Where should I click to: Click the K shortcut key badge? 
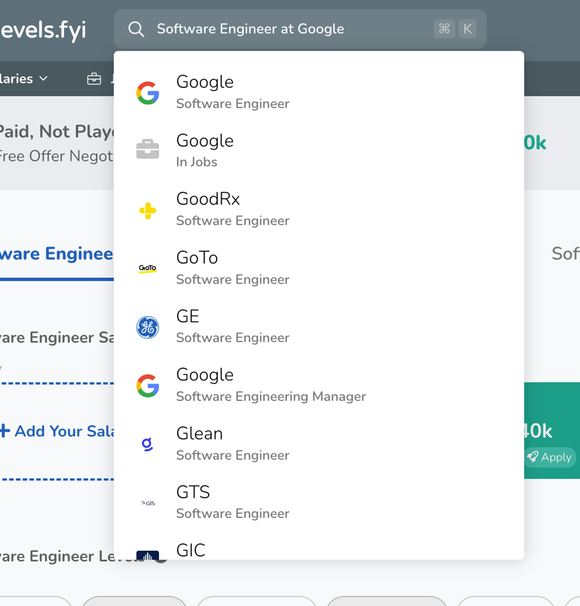pos(467,29)
